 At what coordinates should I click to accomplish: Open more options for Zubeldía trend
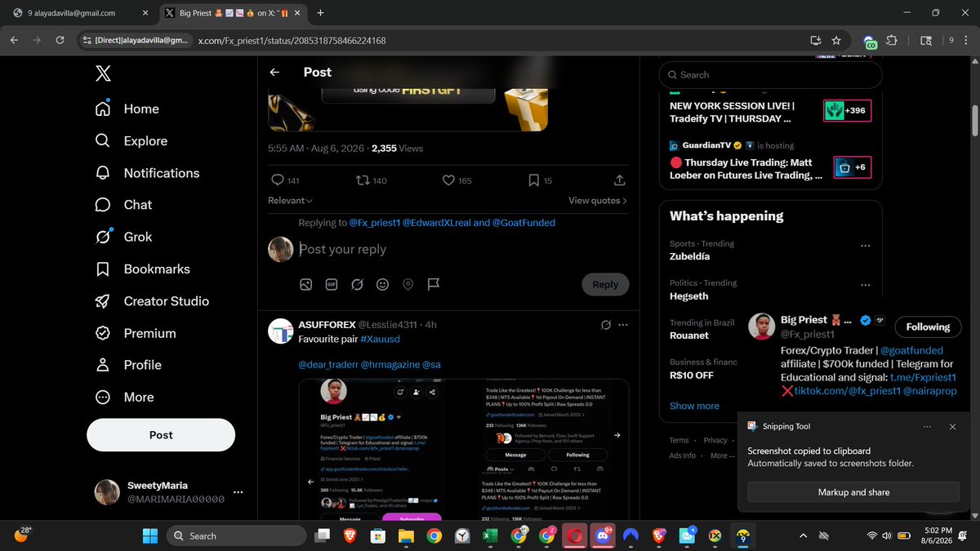(x=866, y=246)
